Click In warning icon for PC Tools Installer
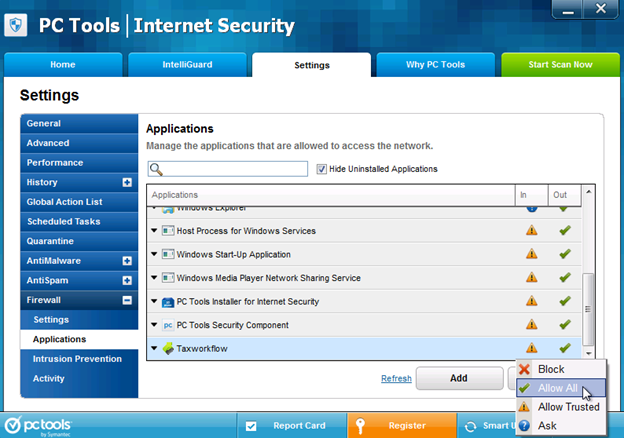 click(532, 301)
